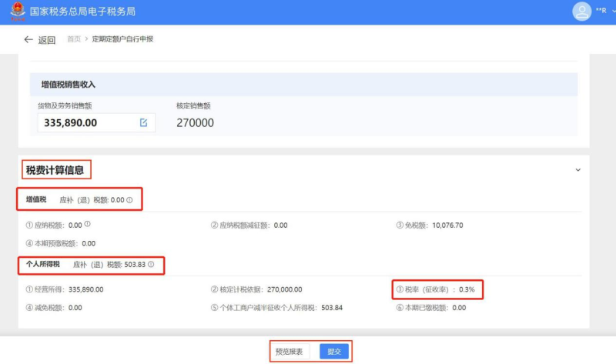Click info icon next to ①应纳税额 0.00
The image size is (616, 364).
(x=88, y=225)
